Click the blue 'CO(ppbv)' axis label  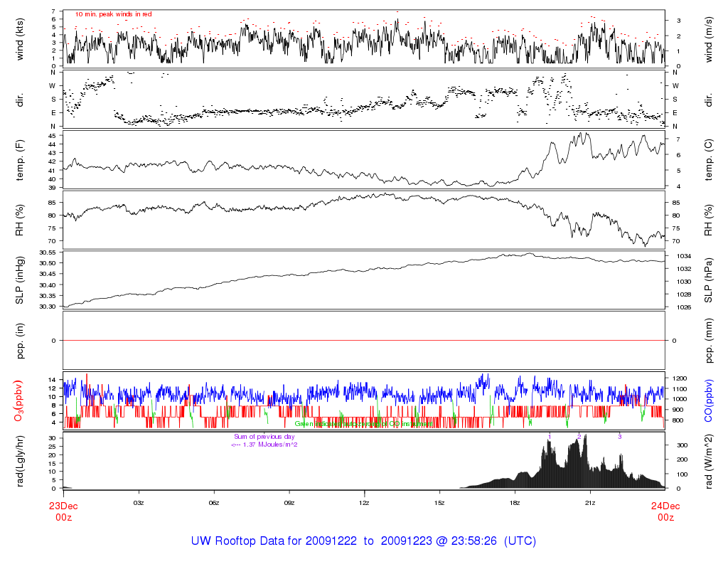708,401
